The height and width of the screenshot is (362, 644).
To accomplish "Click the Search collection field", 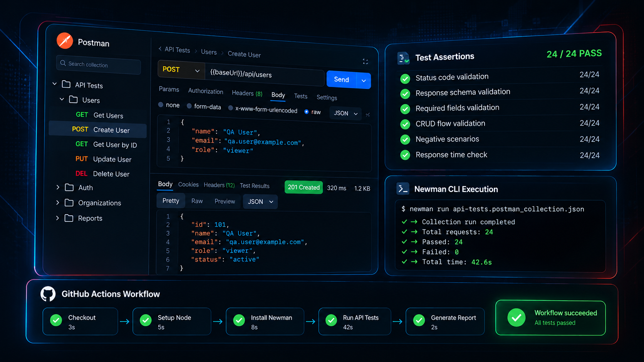I will click(x=99, y=65).
